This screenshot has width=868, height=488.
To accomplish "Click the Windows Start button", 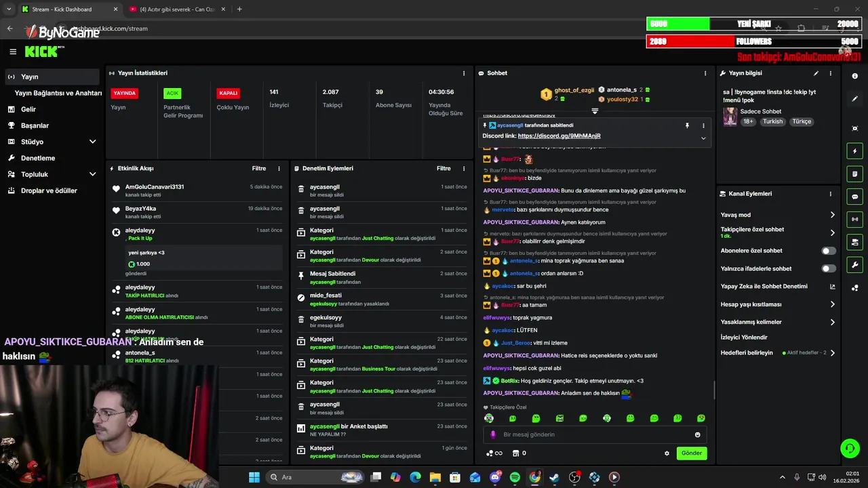I will pyautogui.click(x=254, y=477).
